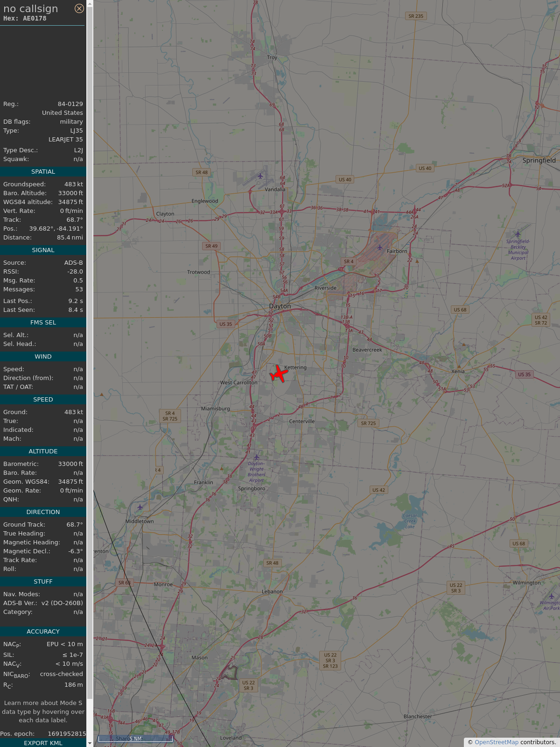Select the Springfield-Beckley Municipal Airport icon
560x747 pixels.
click(518, 234)
